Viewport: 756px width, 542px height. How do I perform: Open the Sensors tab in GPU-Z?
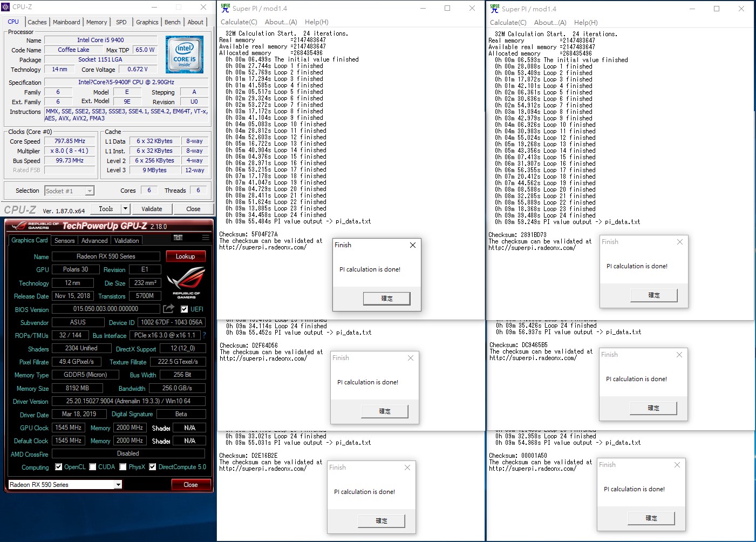coord(64,241)
